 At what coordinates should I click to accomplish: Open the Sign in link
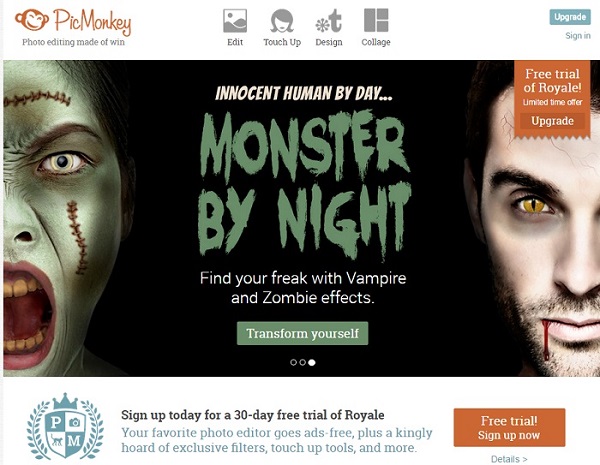578,36
